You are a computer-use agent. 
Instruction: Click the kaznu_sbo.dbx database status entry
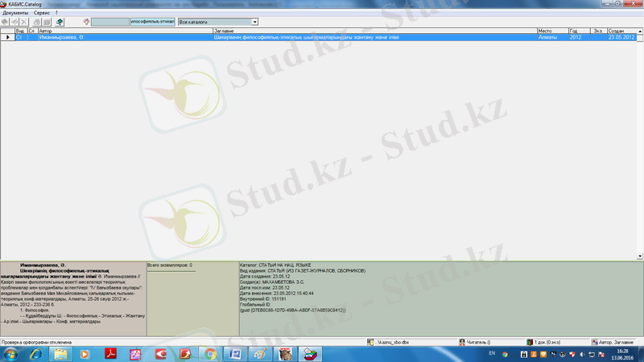point(392,343)
